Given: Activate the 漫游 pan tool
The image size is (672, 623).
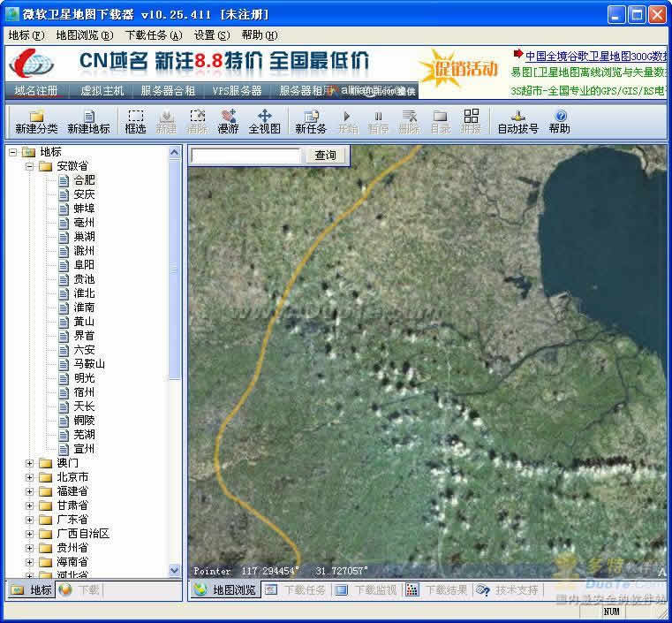Looking at the screenshot, I should 228,122.
